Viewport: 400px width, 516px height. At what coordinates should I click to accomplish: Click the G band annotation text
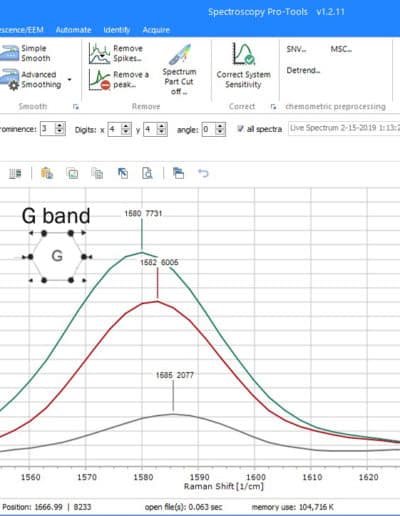tap(56, 216)
